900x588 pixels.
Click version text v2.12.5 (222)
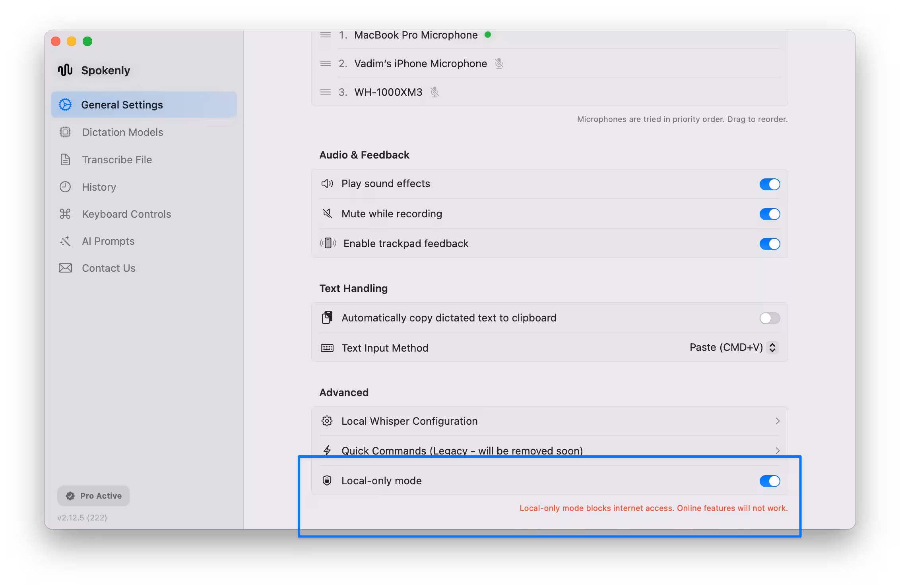[x=82, y=517]
